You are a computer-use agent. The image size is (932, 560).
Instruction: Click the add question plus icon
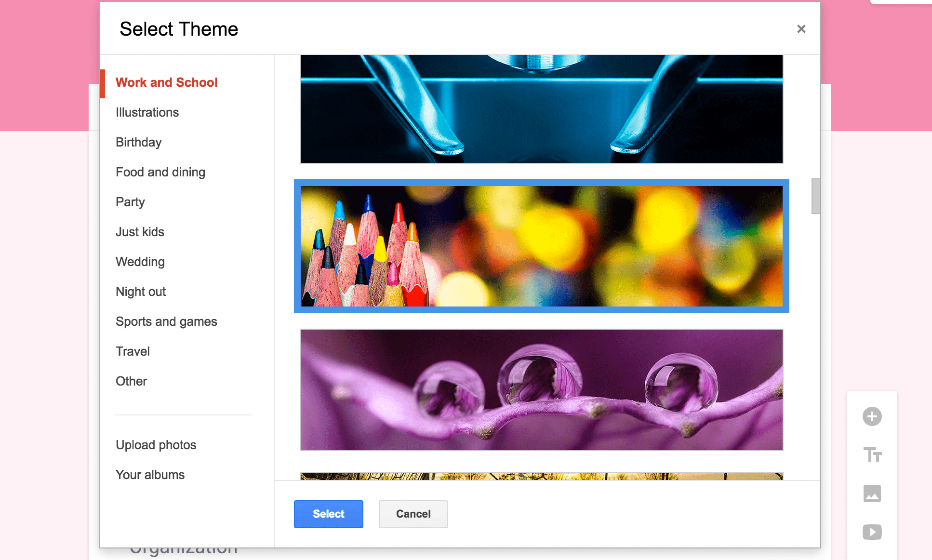(x=872, y=416)
